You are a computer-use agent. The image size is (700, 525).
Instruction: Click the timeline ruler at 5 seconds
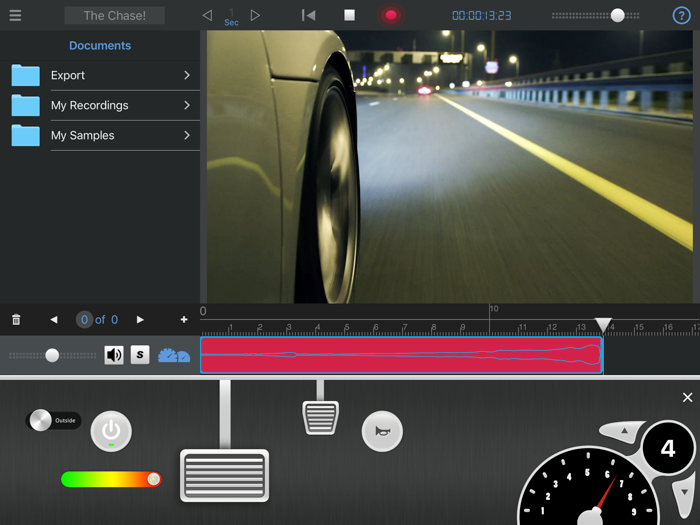click(346, 328)
